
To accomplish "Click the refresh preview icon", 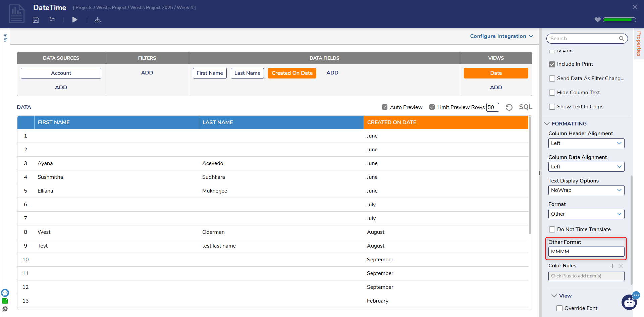I will (x=509, y=107).
